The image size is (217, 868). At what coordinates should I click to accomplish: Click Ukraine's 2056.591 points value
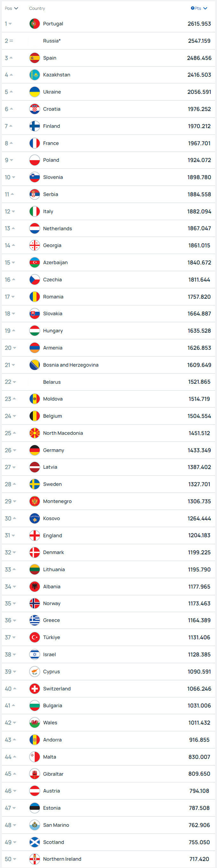(199, 92)
